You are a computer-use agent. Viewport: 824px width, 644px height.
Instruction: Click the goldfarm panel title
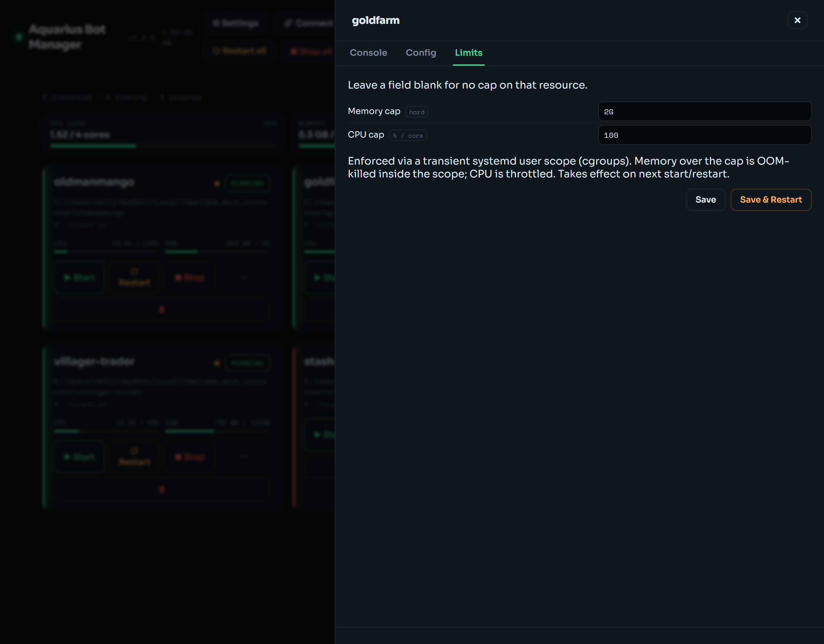click(375, 20)
